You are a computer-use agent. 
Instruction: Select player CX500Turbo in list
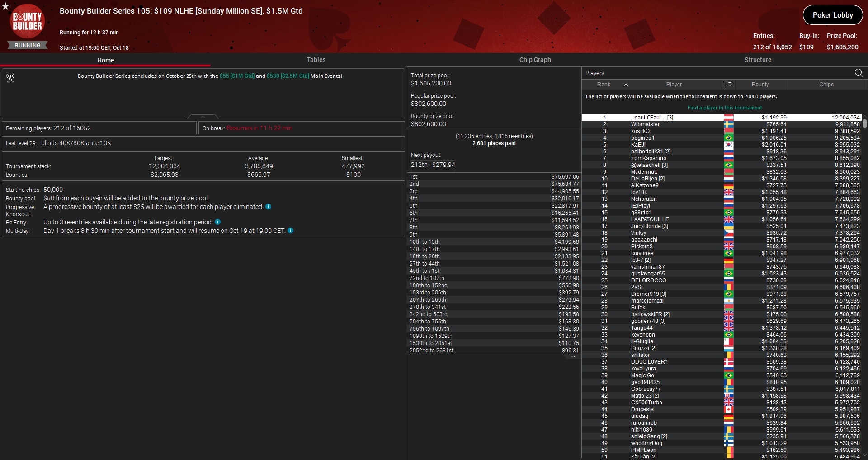coord(722,403)
